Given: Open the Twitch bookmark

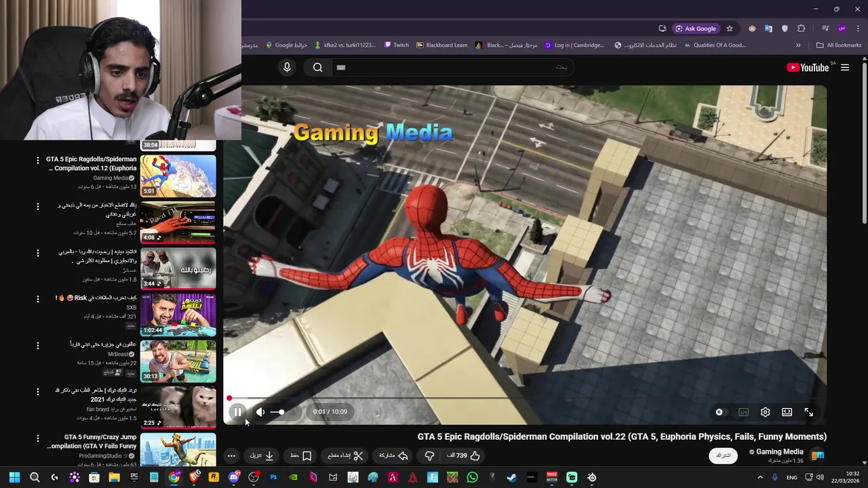Looking at the screenshot, I should click(x=397, y=45).
